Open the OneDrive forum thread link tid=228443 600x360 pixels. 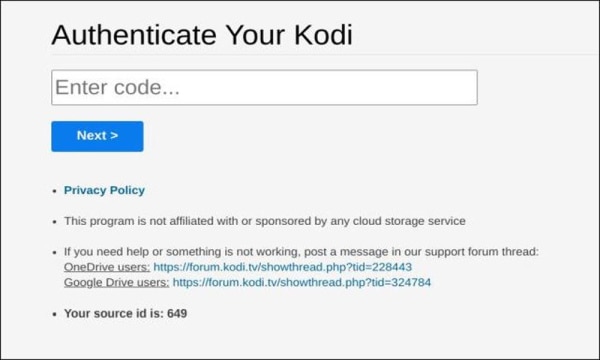[x=282, y=267]
